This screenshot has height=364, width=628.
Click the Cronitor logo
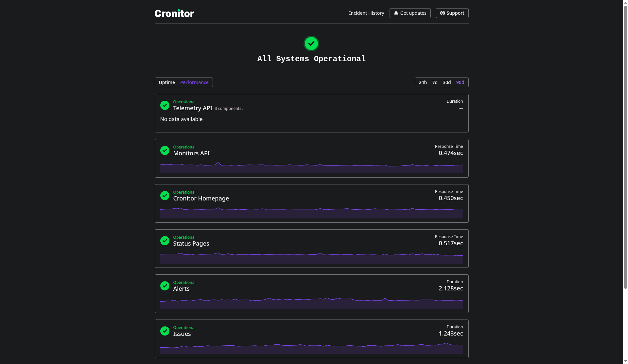coord(174,13)
